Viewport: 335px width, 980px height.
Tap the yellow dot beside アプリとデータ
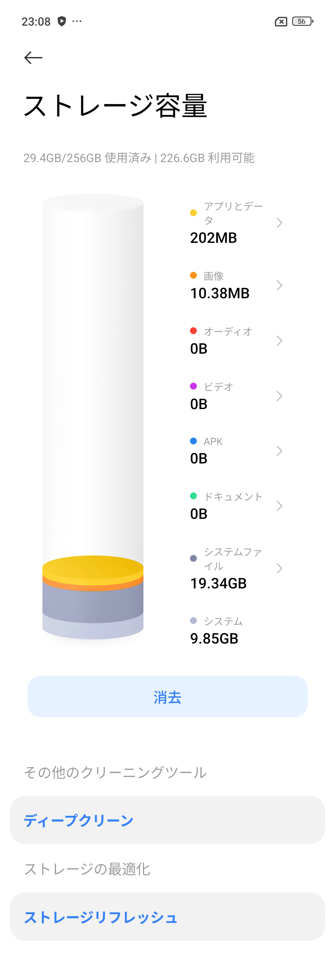193,213
